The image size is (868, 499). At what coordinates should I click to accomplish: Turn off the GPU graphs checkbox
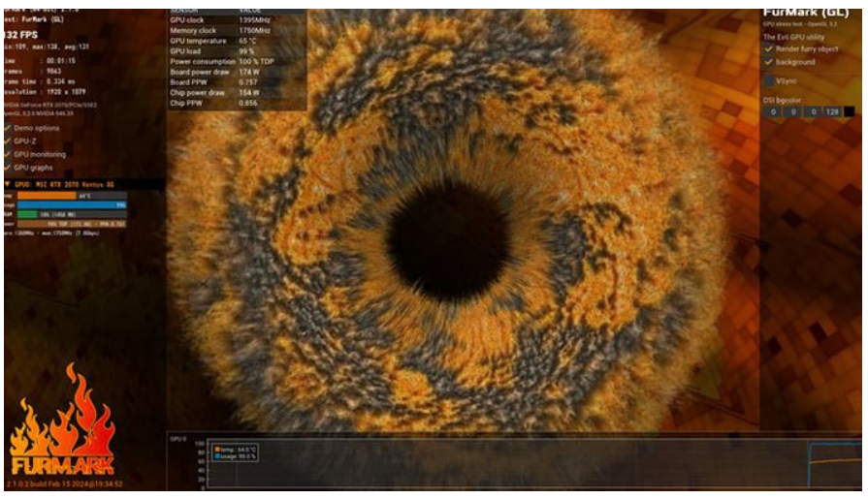coord(8,167)
